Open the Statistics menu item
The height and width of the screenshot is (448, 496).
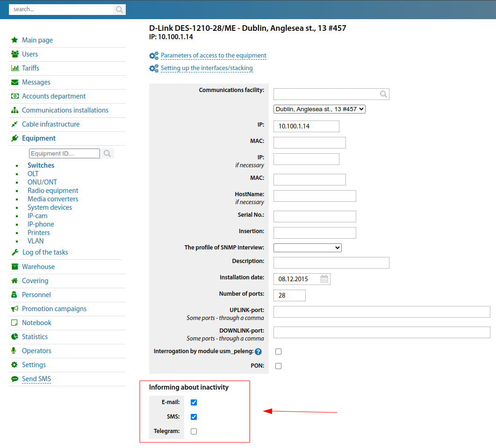pyautogui.click(x=35, y=337)
